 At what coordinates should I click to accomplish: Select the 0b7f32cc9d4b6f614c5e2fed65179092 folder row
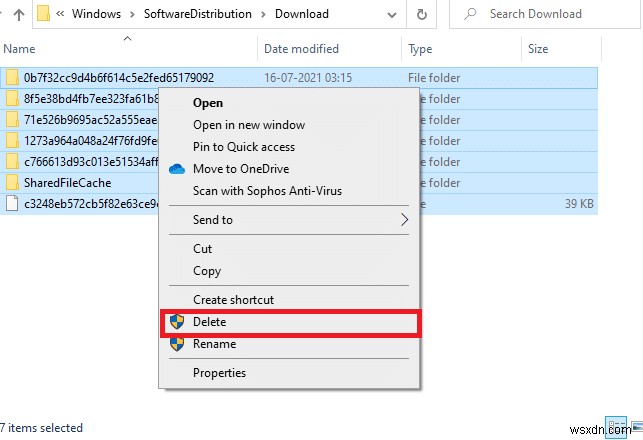pyautogui.click(x=120, y=77)
